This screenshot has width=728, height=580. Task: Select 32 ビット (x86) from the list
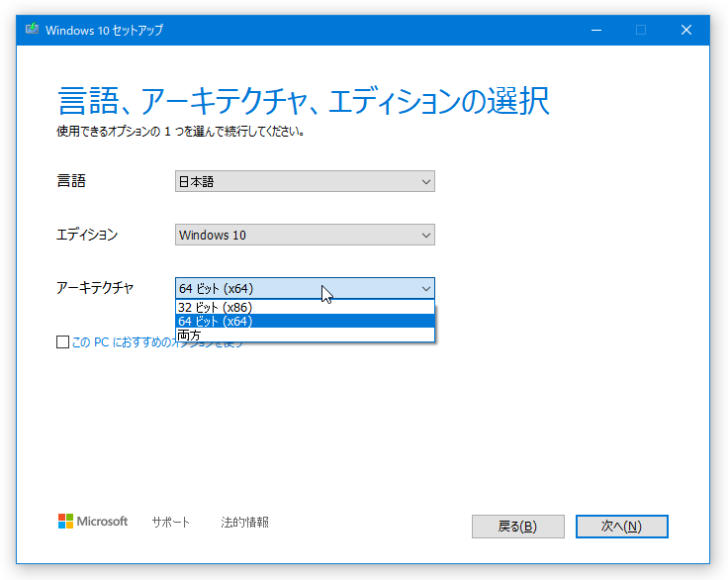coord(305,307)
